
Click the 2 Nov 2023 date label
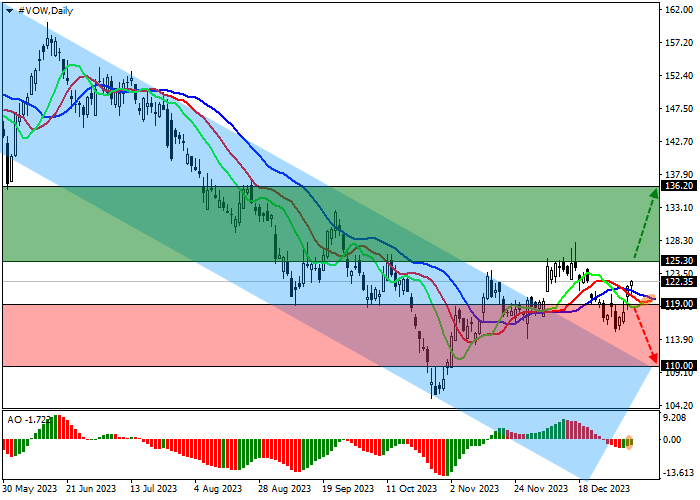(x=475, y=490)
